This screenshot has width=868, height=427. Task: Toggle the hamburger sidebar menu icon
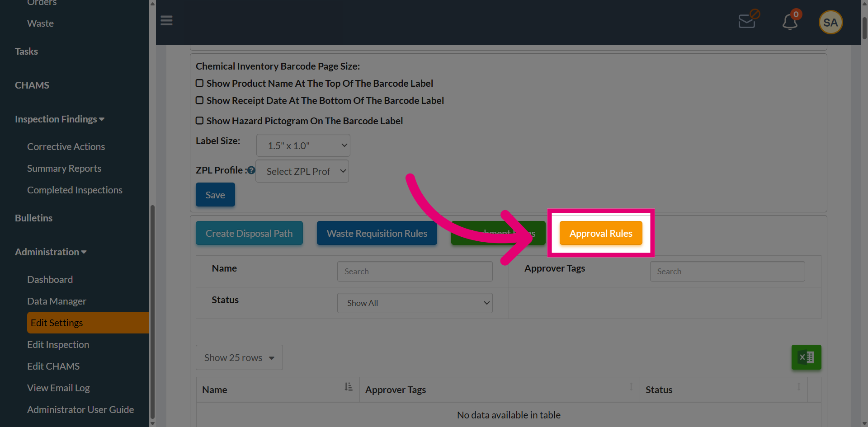[x=166, y=21]
